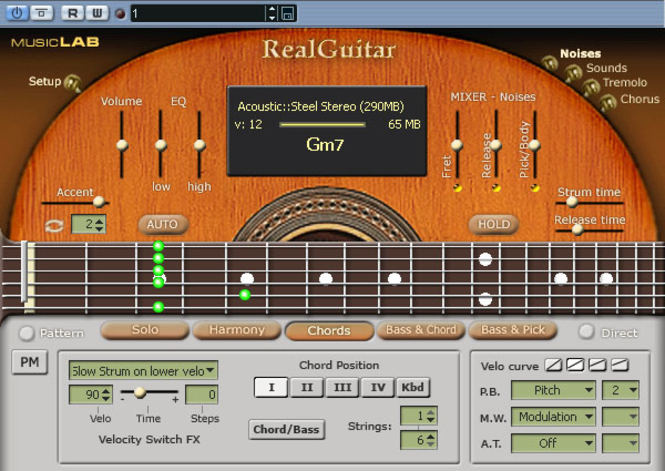Click the preset save disk icon
Screen dimensions: 665x471
(288, 14)
